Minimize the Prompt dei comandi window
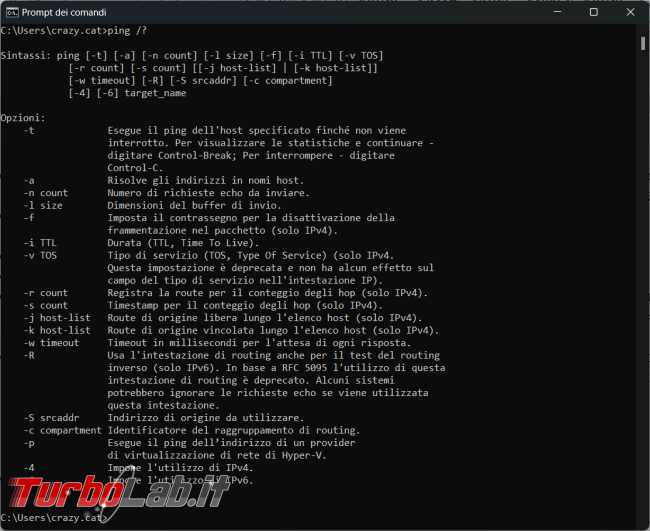Screen dimensions: 650x531 pyautogui.click(x=557, y=12)
